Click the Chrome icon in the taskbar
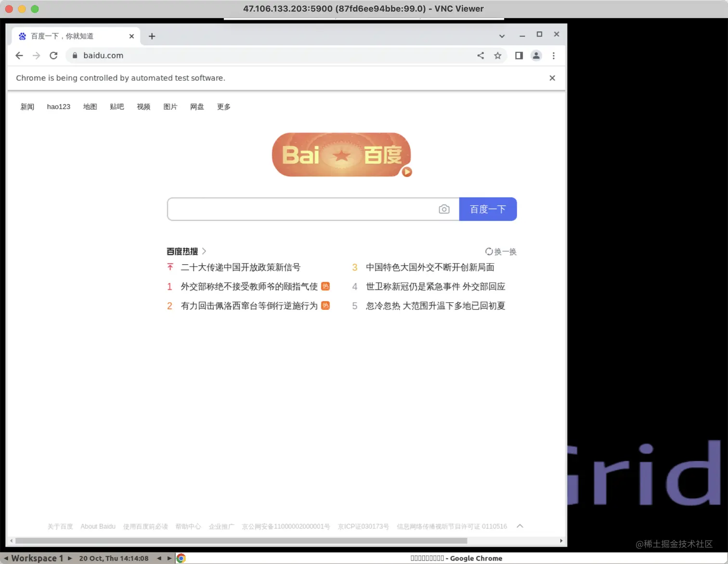Image resolution: width=728 pixels, height=564 pixels. tap(181, 558)
